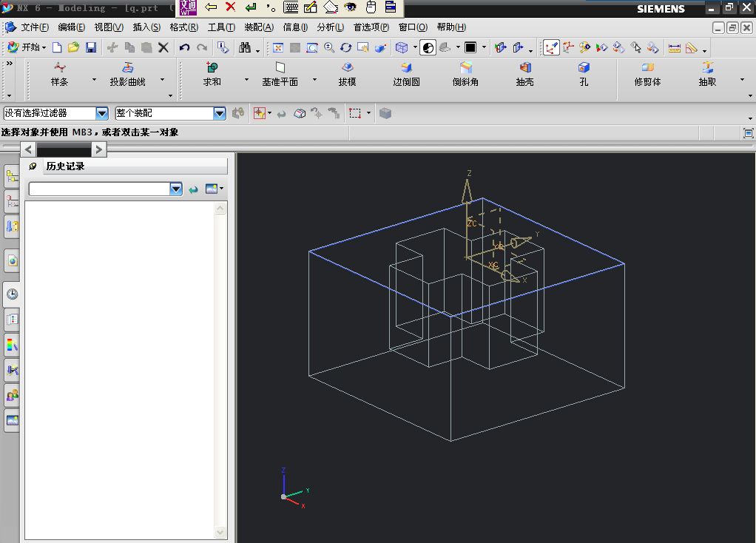Image resolution: width=756 pixels, height=543 pixels.
Task: Open the 装配(A) menu
Action: tap(259, 27)
